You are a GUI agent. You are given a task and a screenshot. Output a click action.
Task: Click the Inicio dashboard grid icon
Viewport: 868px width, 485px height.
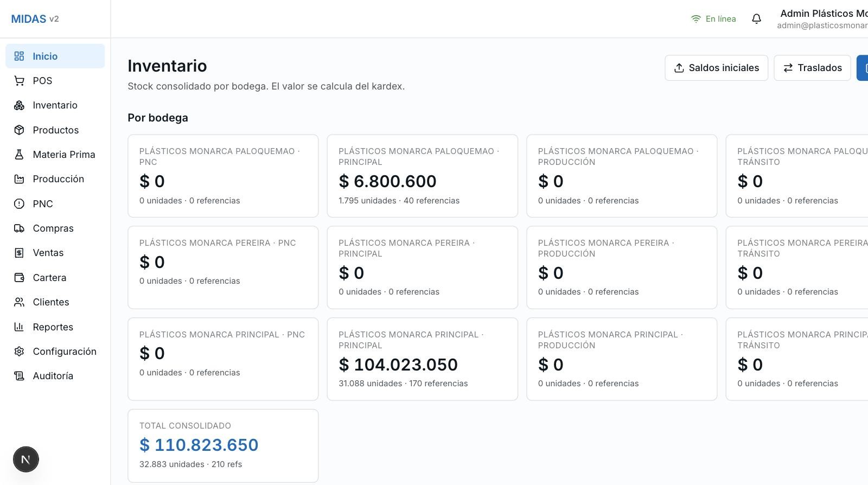coord(19,56)
